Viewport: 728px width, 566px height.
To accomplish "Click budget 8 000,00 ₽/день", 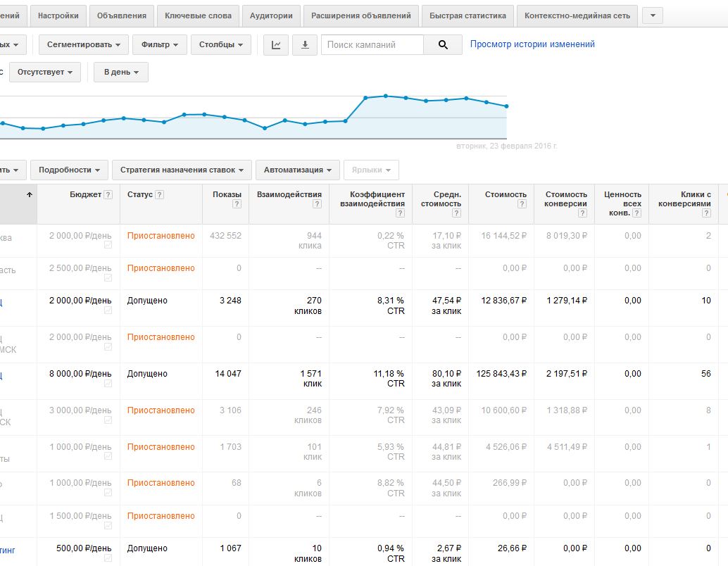I will [80, 374].
